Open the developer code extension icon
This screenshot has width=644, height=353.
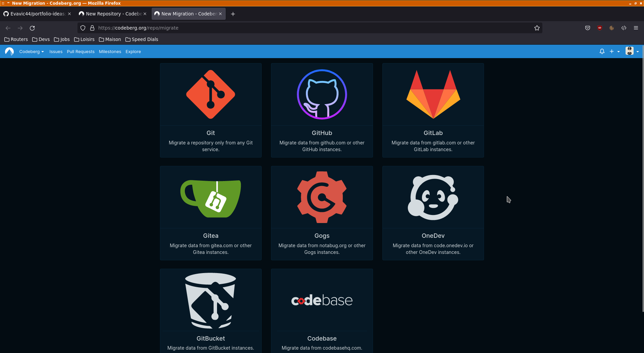tap(624, 28)
